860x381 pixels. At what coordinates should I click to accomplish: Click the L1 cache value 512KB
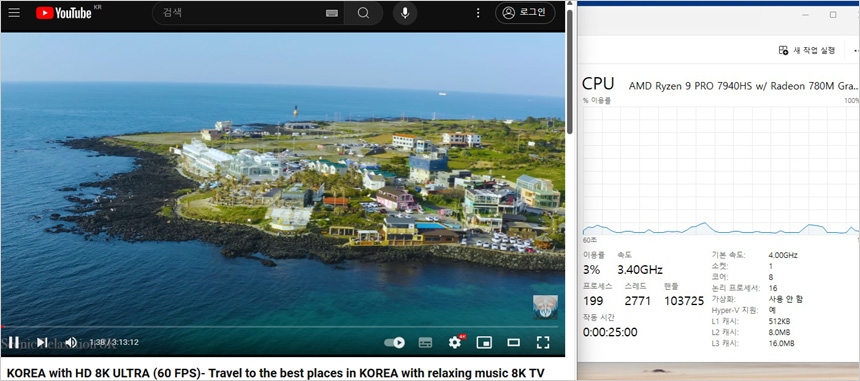(x=779, y=321)
